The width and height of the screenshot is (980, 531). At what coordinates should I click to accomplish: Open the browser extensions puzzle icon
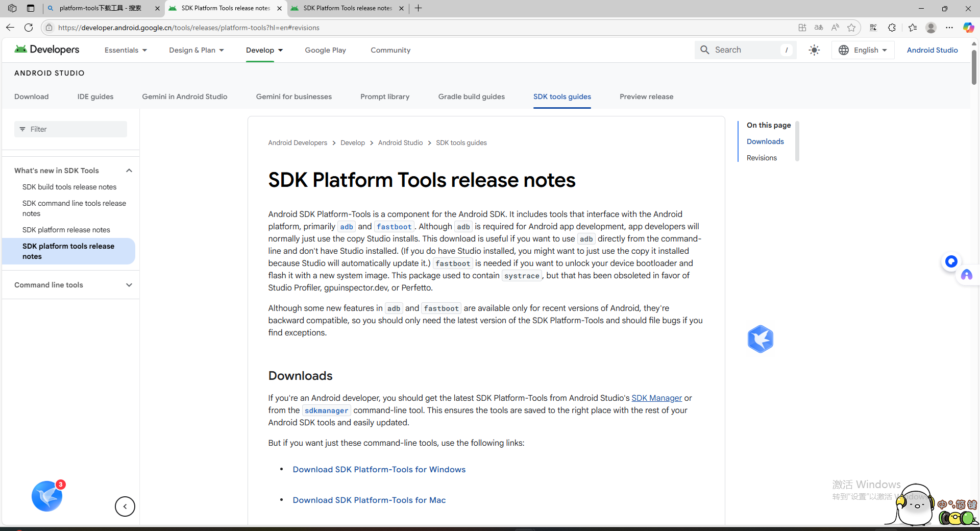tap(892, 28)
